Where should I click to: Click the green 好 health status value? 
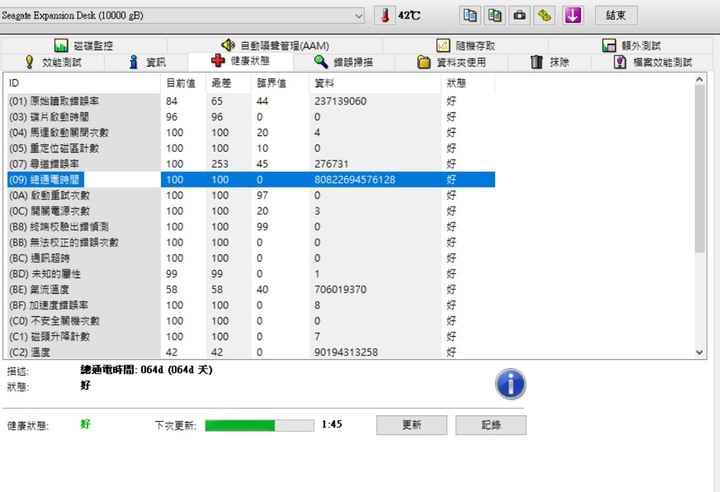(x=85, y=424)
